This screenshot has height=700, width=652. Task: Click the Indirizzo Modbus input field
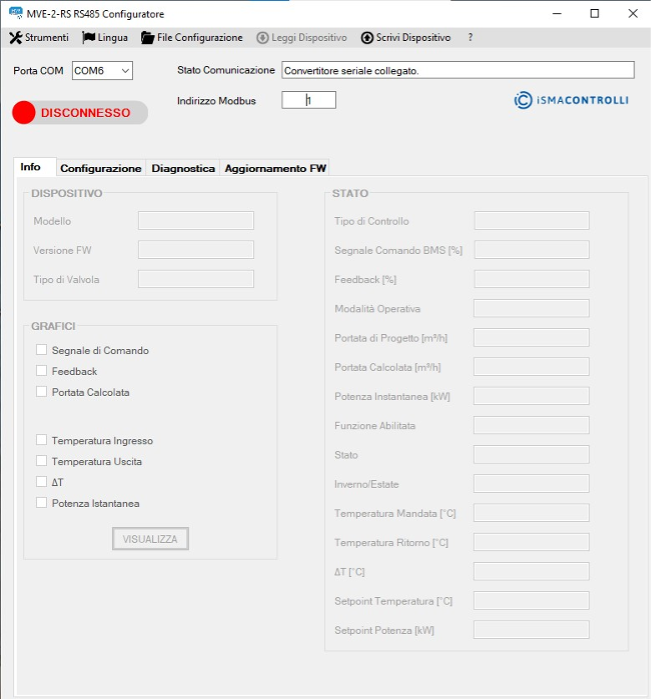(309, 100)
